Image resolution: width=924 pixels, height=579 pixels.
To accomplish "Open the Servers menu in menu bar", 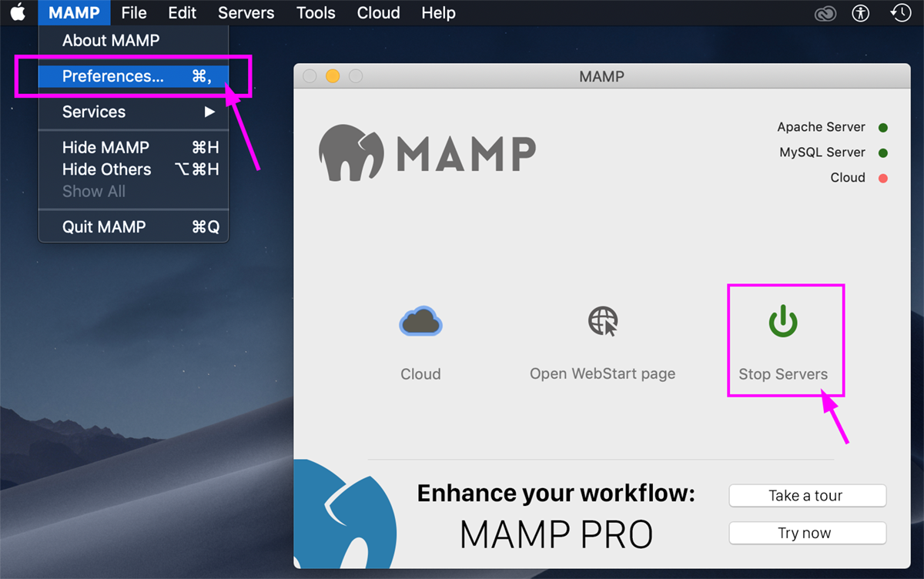I will 246,13.
